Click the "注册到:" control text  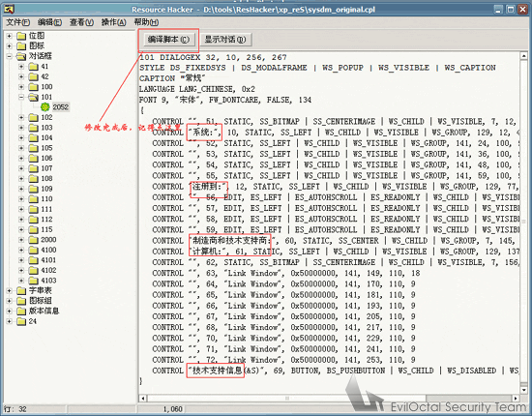pos(208,187)
